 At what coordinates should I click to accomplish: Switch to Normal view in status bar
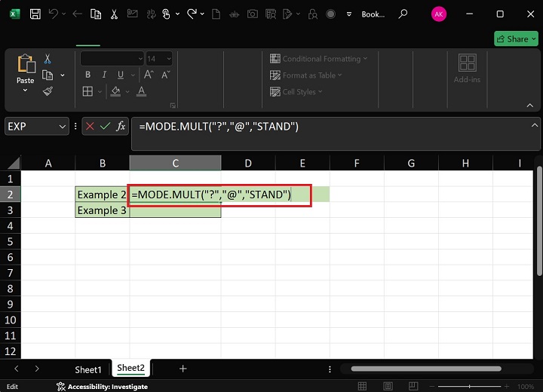[x=362, y=386]
